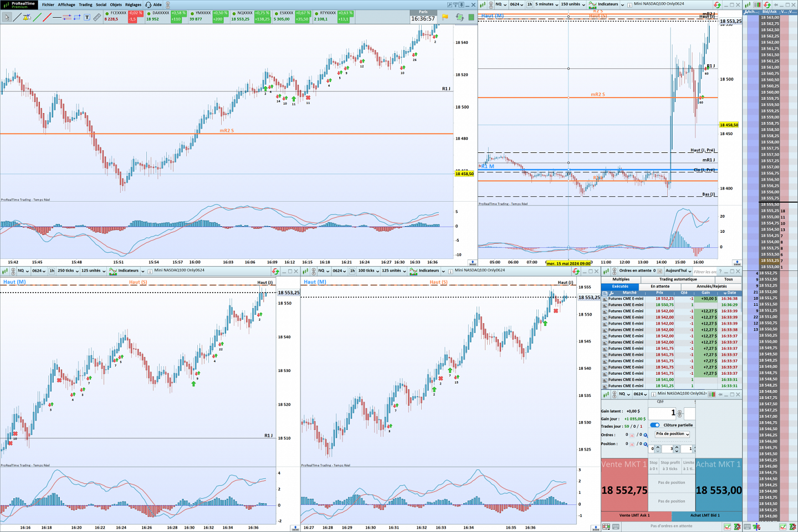
Task: Switch to the En attente tab
Action: 659,287
